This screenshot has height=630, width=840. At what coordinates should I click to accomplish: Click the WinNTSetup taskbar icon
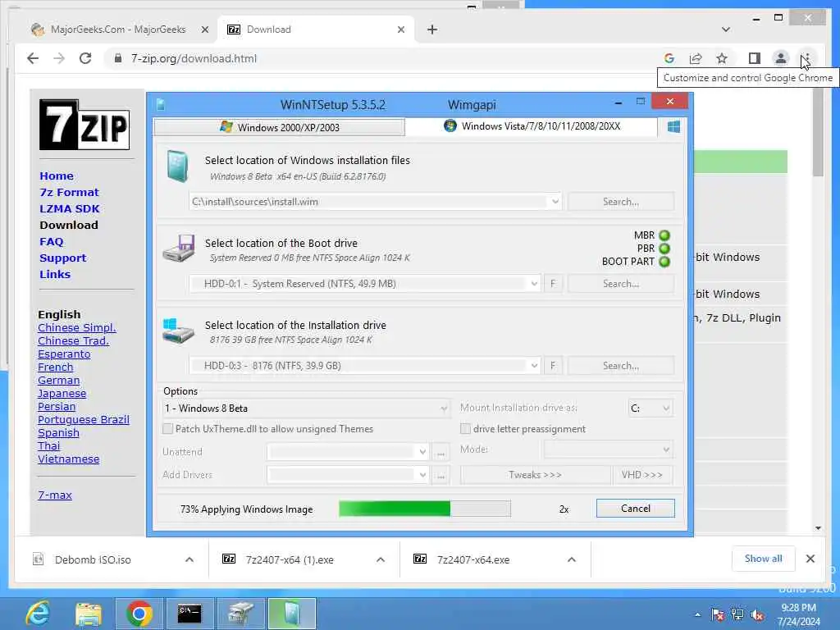(x=292, y=614)
